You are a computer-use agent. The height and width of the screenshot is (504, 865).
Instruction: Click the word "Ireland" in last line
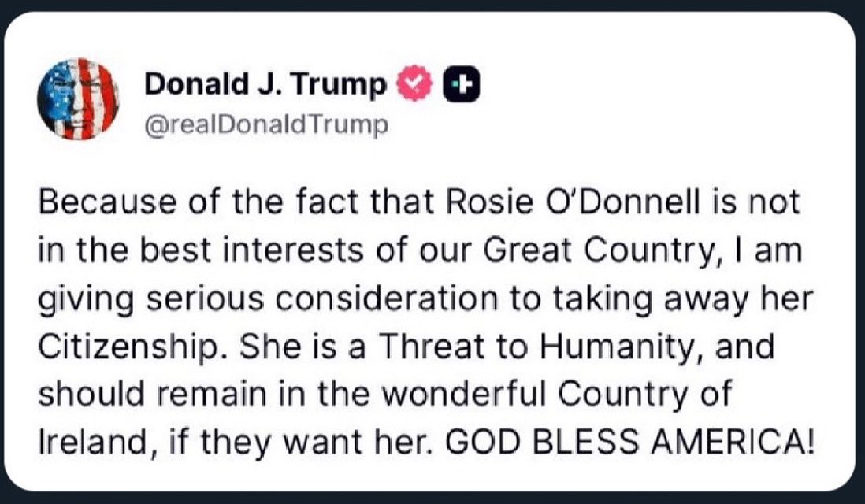click(93, 442)
